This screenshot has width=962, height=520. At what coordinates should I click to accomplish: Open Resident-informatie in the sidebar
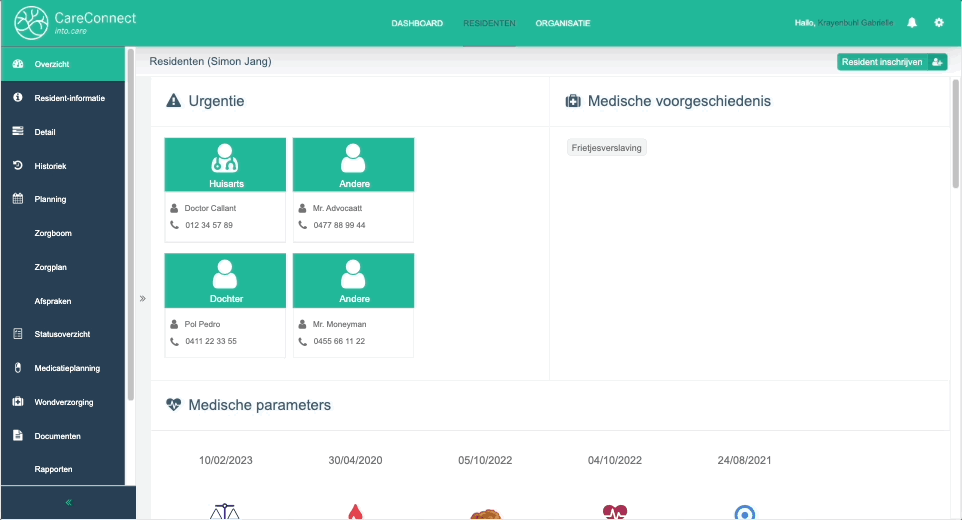click(x=63, y=98)
